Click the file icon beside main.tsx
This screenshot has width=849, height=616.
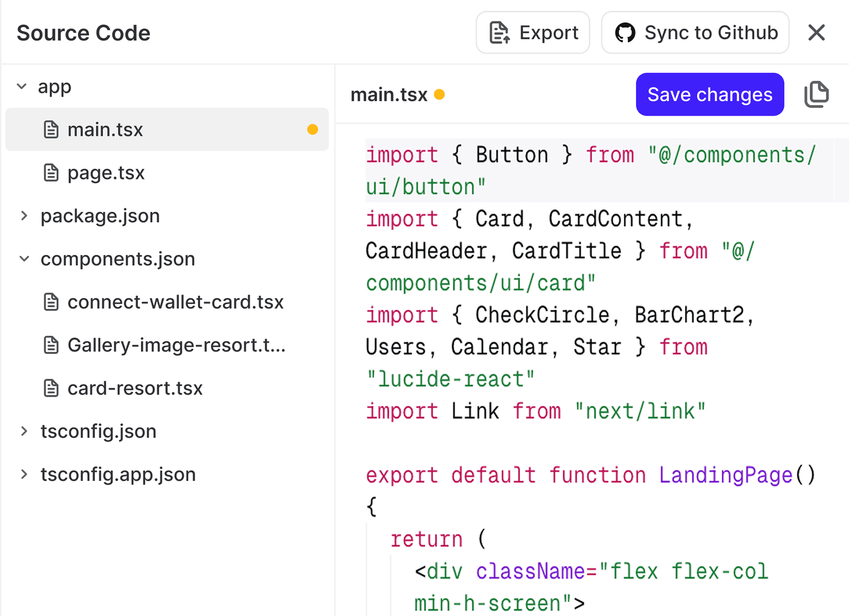[x=52, y=129]
